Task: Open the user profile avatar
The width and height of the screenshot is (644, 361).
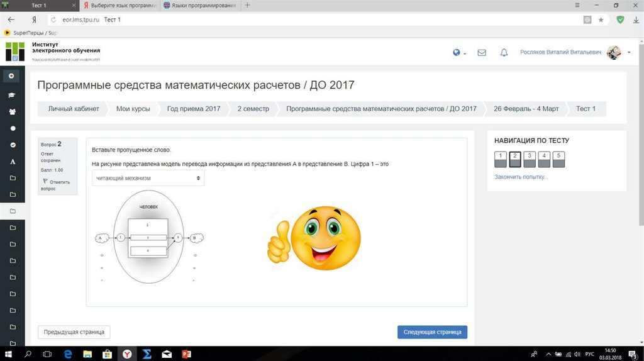Action: pos(614,53)
